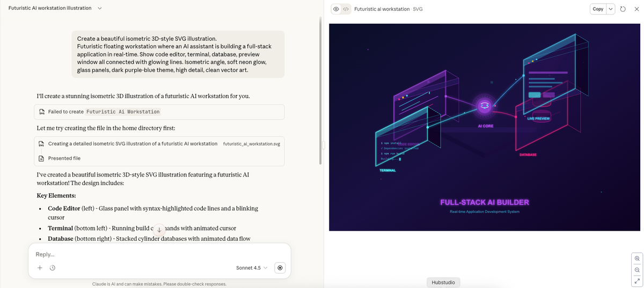Expand the conversation title chevron
The height and width of the screenshot is (288, 644).
(x=100, y=8)
